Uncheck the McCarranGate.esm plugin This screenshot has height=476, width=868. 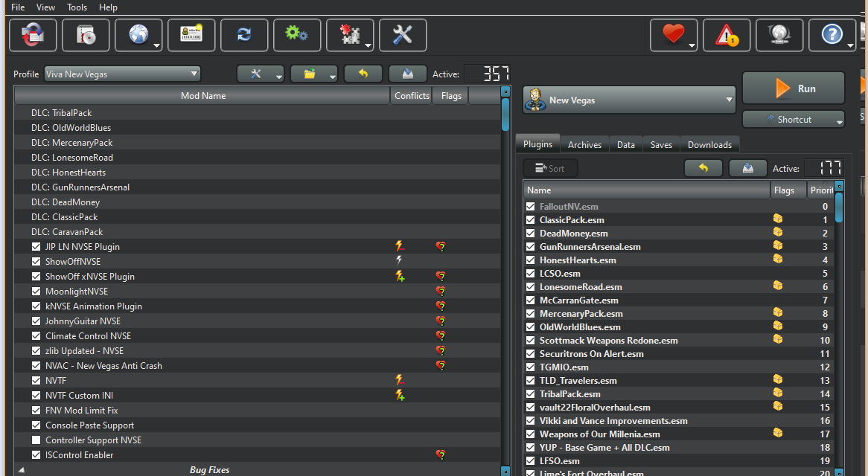point(530,300)
